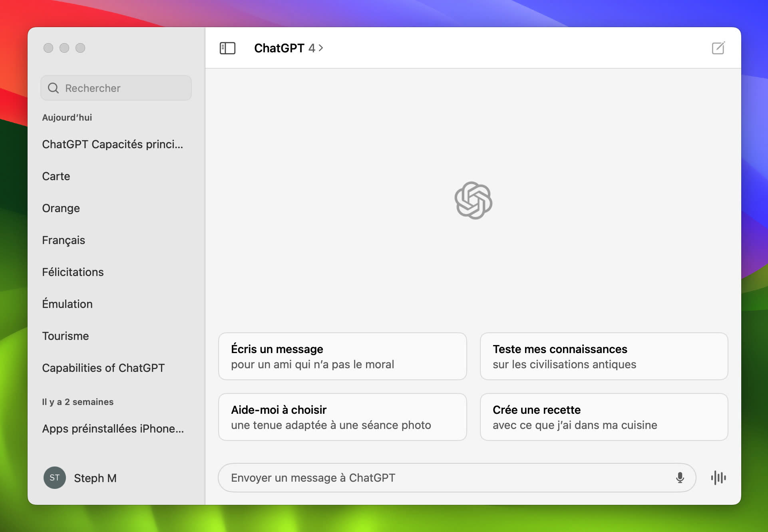Open the Tourisme conversation
768x532 pixels.
pos(66,336)
